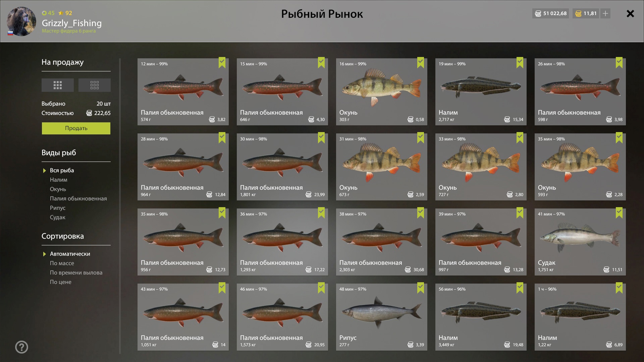Uncheck the selection mark on the 2,717 кг Налим
Viewport: 644px width, 362px height.
520,63
